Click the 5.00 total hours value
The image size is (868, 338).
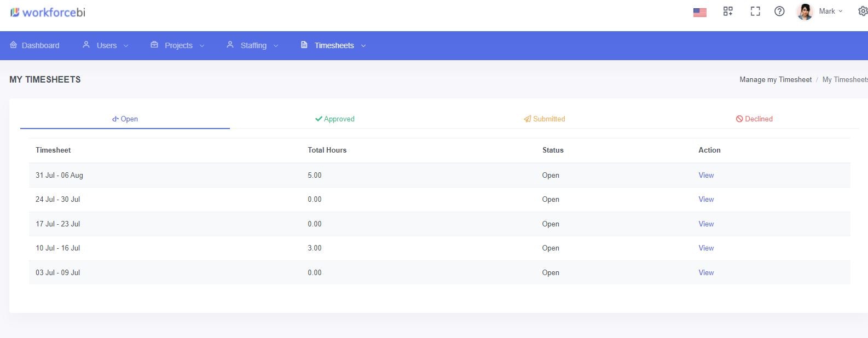[315, 175]
